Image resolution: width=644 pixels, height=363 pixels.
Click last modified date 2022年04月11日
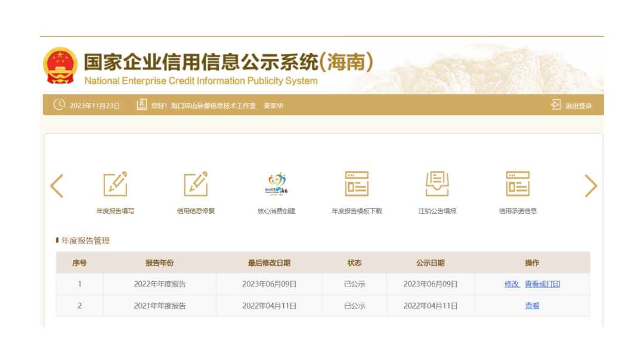tap(269, 306)
